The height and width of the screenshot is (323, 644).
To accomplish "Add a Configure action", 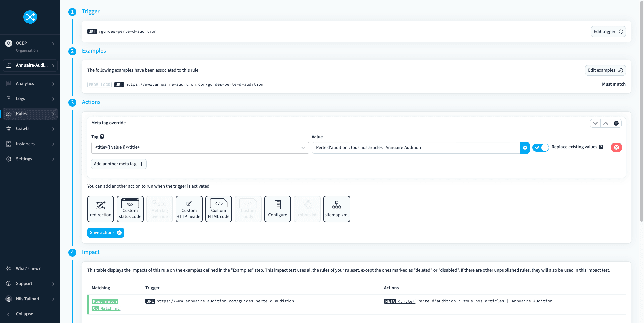I will click(278, 209).
